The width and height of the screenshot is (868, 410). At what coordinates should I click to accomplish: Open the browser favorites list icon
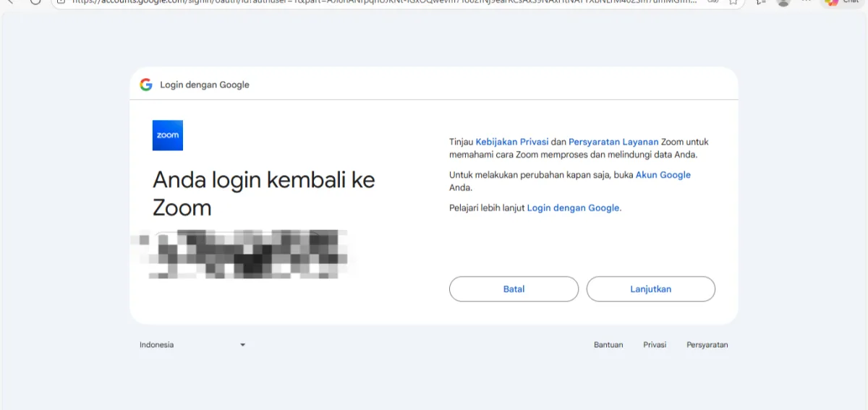coord(760,2)
